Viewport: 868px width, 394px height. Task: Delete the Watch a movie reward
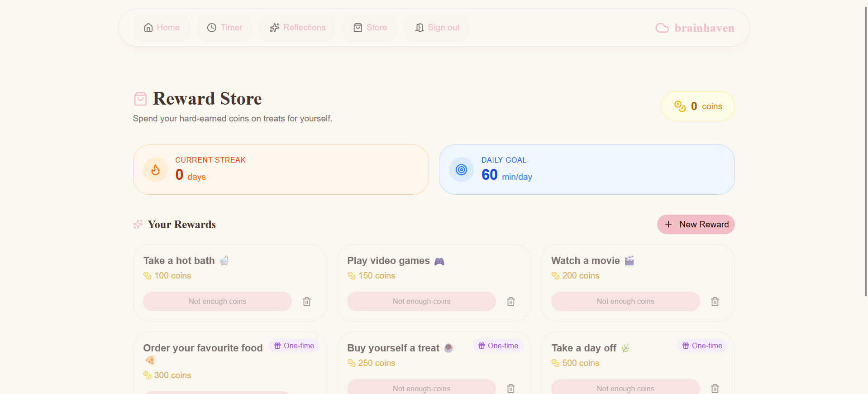tap(715, 302)
